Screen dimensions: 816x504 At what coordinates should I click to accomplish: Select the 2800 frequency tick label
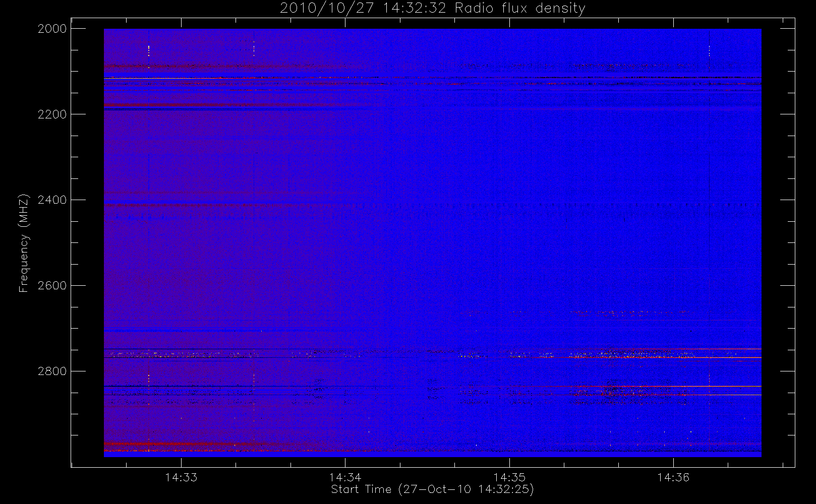click(x=52, y=371)
